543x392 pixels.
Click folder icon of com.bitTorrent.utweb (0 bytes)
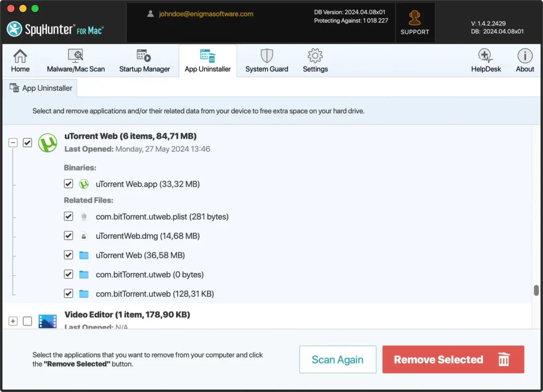84,274
